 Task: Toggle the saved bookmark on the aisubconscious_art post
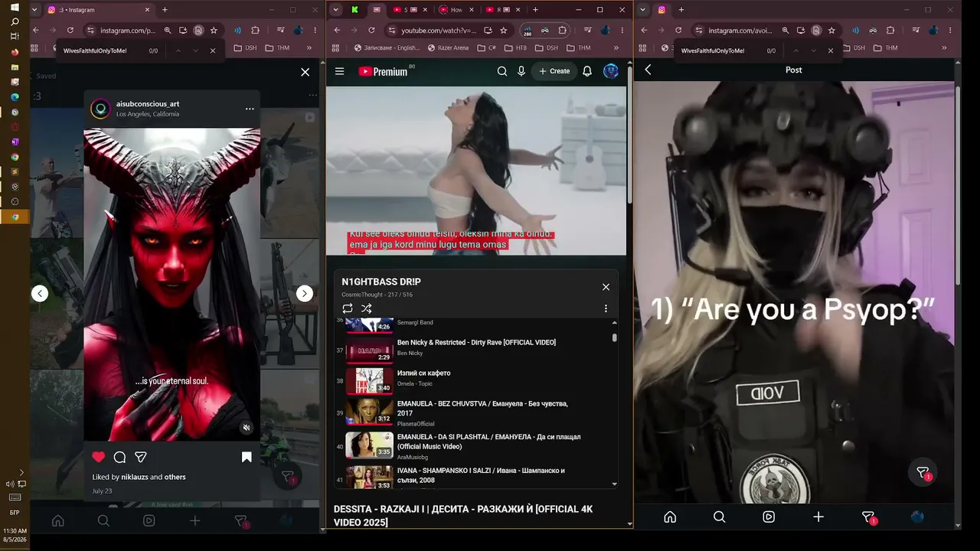click(247, 457)
